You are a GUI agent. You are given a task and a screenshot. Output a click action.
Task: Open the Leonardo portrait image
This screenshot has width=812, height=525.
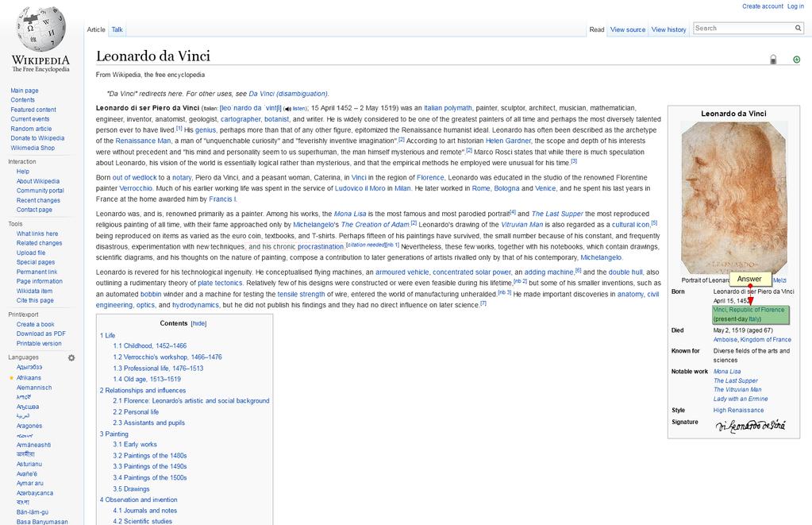pyautogui.click(x=733, y=198)
